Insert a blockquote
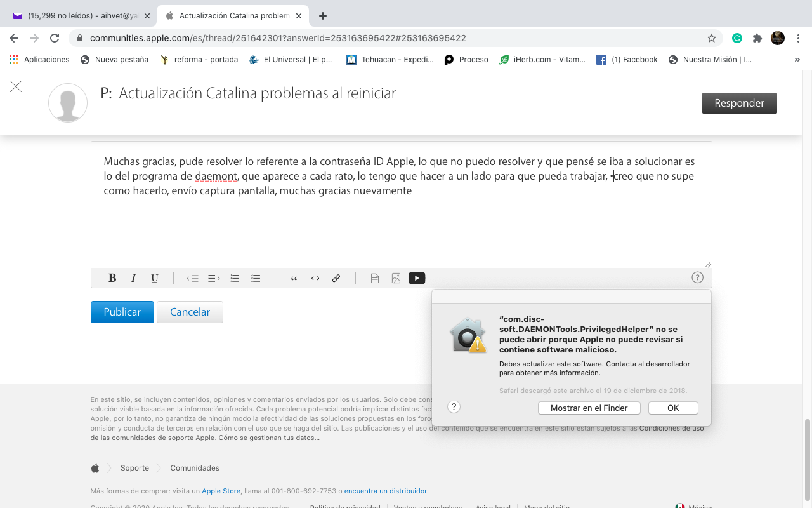This screenshot has height=508, width=812. pyautogui.click(x=294, y=278)
